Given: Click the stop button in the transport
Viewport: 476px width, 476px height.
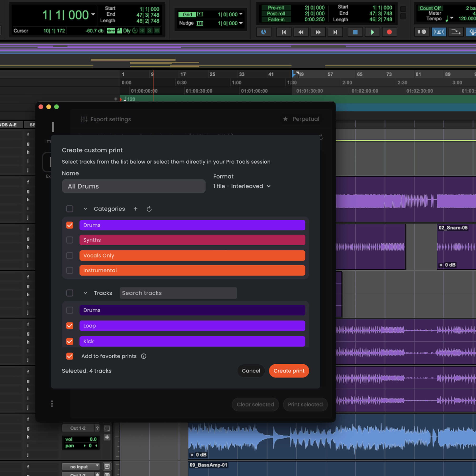Looking at the screenshot, I should (355, 32).
